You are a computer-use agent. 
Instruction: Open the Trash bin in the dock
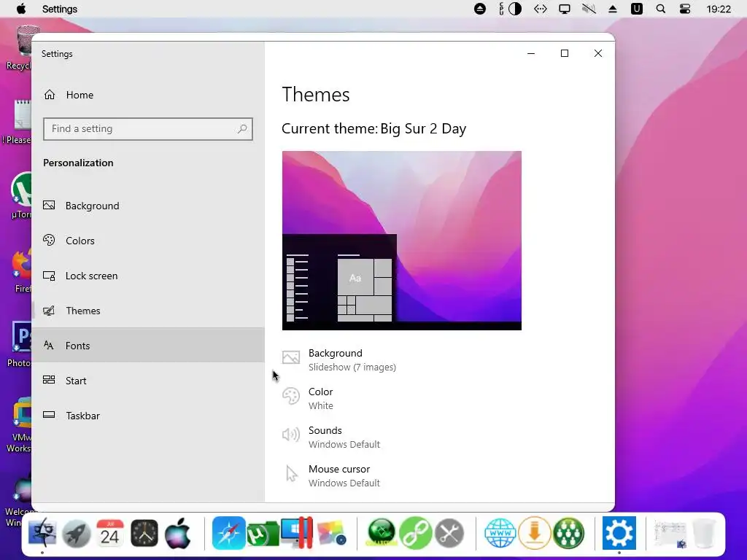point(704,533)
